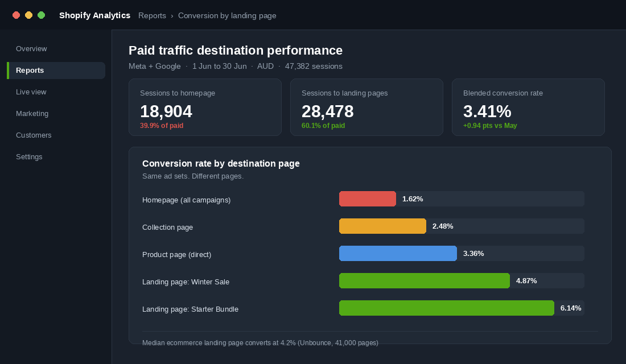Click the Homepage (all campaigns) row label
The height and width of the screenshot is (364, 626).
click(x=187, y=200)
